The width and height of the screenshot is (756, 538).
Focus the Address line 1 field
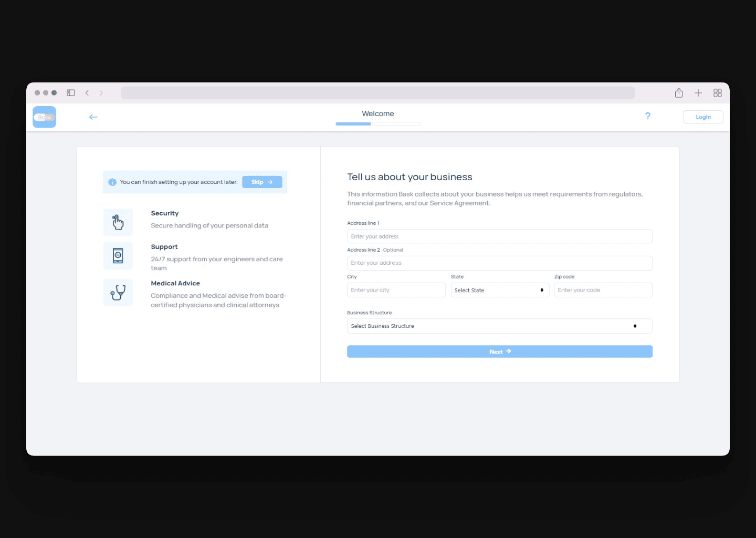(499, 236)
